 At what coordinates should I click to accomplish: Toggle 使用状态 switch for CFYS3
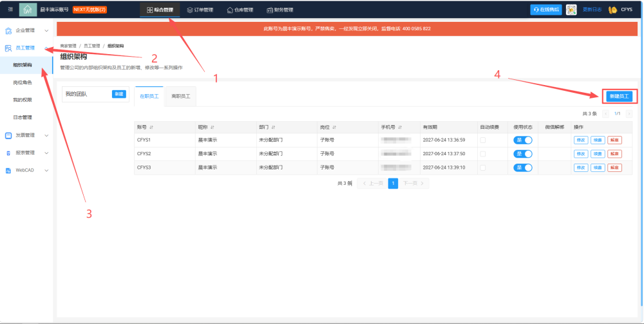523,167
